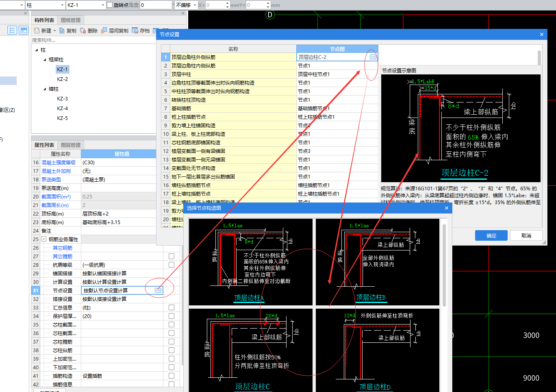Select the 顶层边柱B node diagram
Image resolution: width=556 pixels, height=392 pixels.
[378, 262]
